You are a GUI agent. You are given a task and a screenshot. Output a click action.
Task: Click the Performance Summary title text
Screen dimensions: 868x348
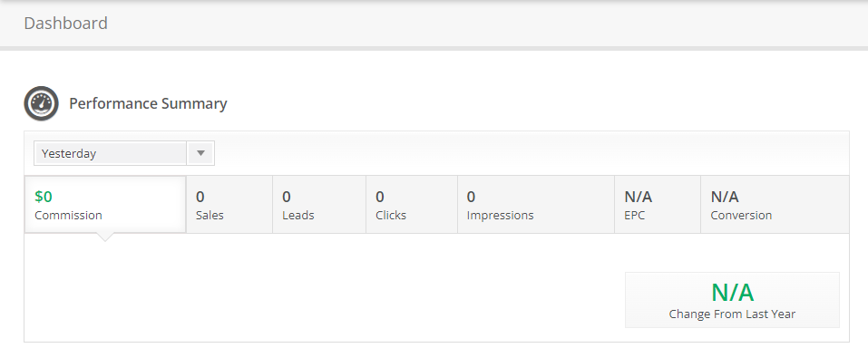148,103
